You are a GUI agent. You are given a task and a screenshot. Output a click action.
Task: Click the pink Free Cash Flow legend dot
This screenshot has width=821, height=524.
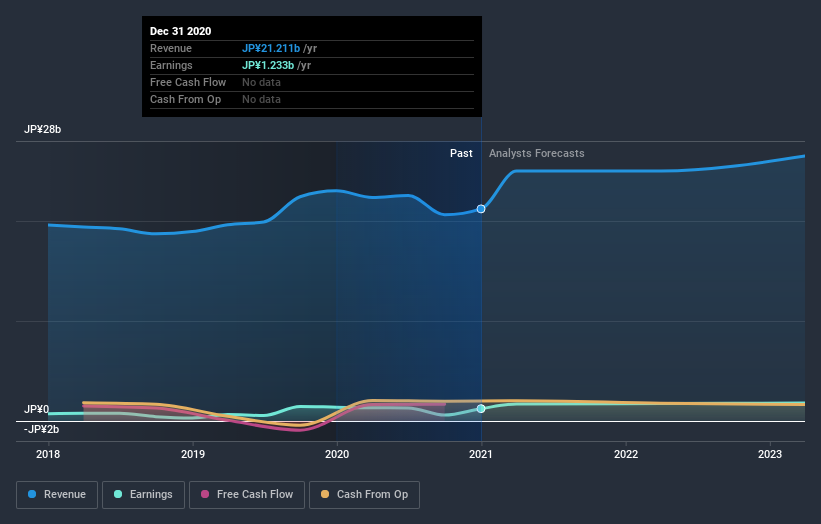[205, 494]
